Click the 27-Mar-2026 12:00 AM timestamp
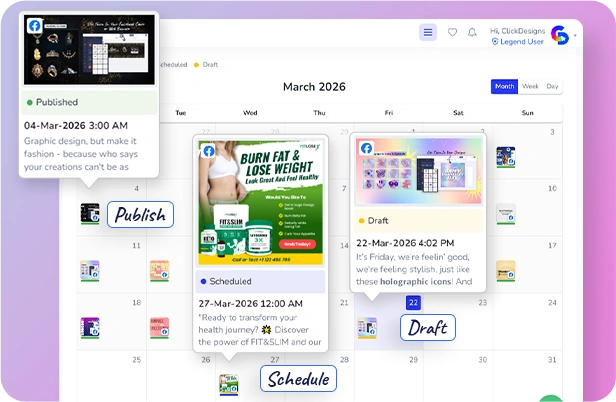 pyautogui.click(x=251, y=304)
